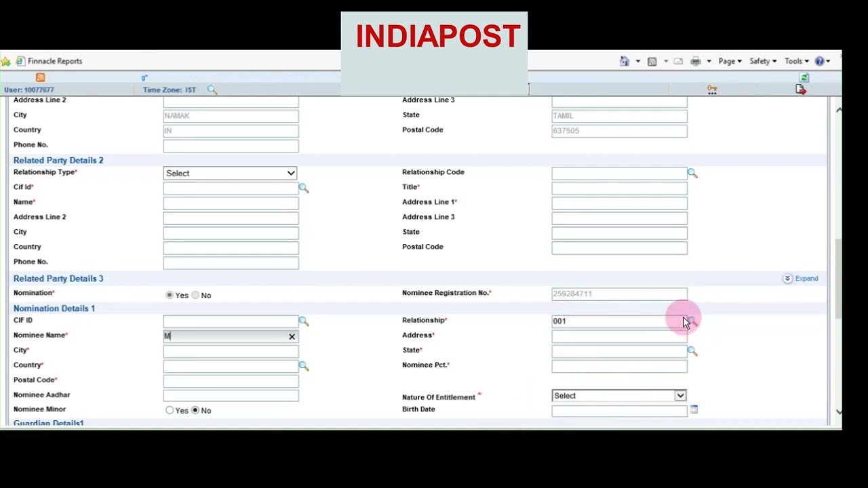
Task: Clear the Nominee Name field with X
Action: coord(292,336)
